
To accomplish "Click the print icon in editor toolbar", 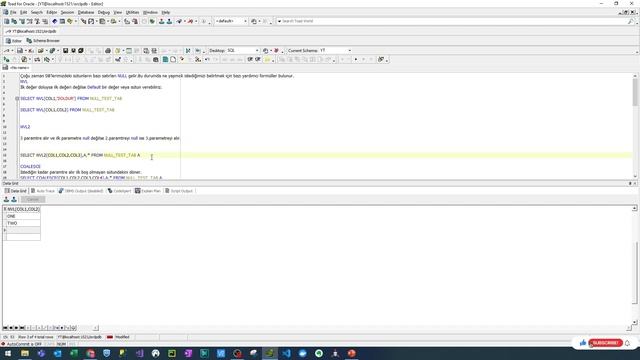I will [108, 51].
